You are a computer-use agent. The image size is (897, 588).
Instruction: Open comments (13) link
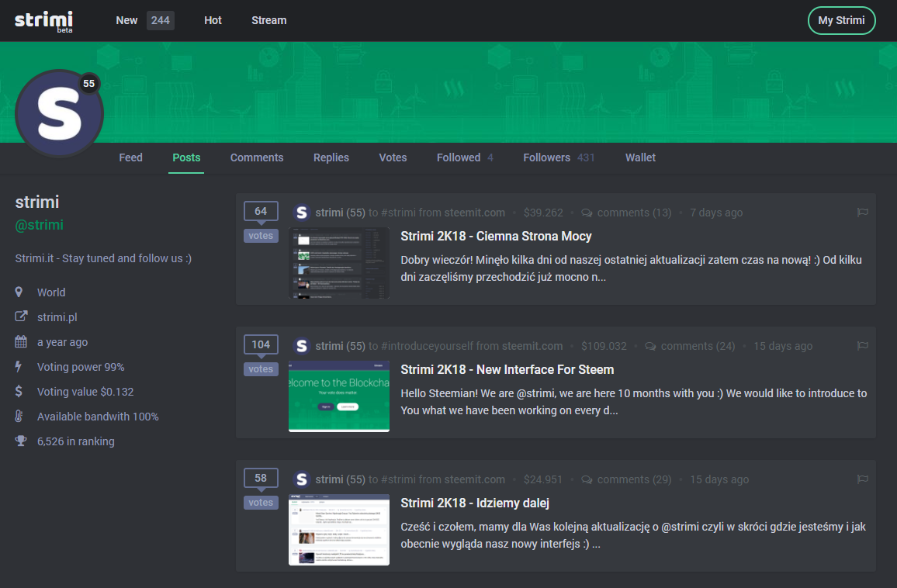(x=635, y=213)
